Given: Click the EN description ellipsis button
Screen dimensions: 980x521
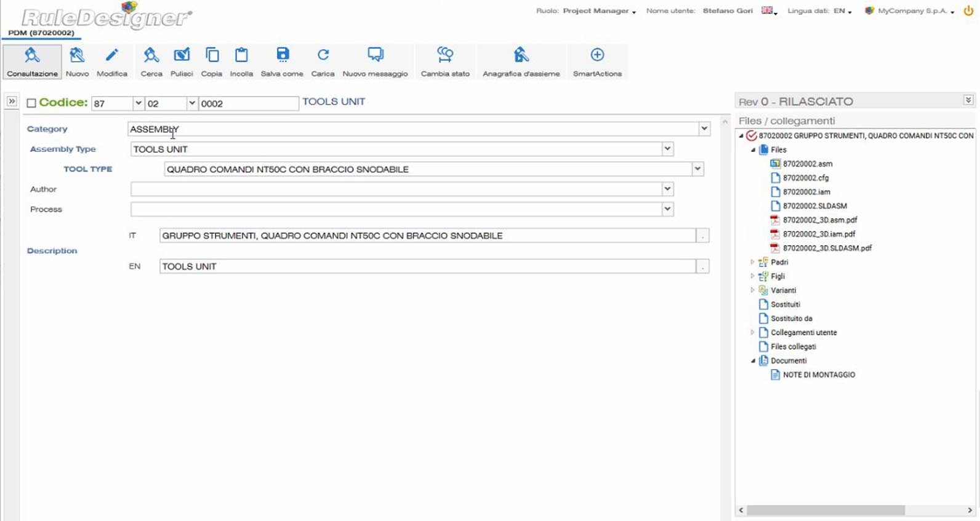Looking at the screenshot, I should pyautogui.click(x=702, y=266).
